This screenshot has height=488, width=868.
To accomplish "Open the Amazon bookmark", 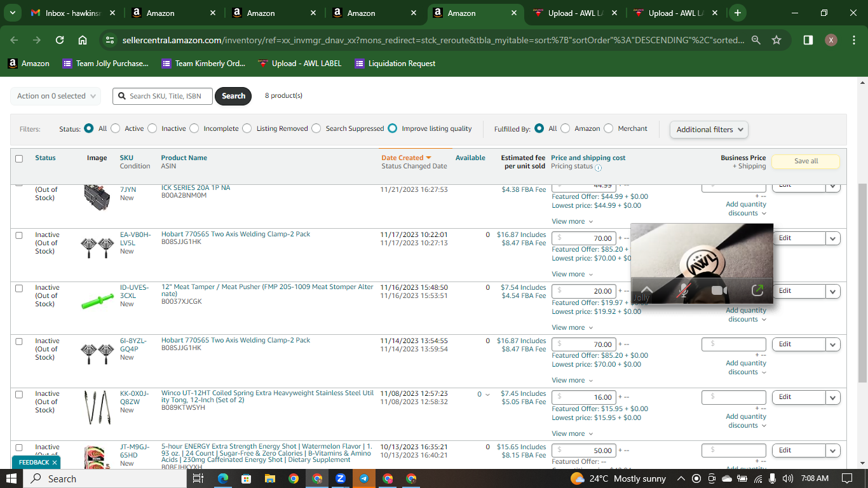I will point(29,64).
